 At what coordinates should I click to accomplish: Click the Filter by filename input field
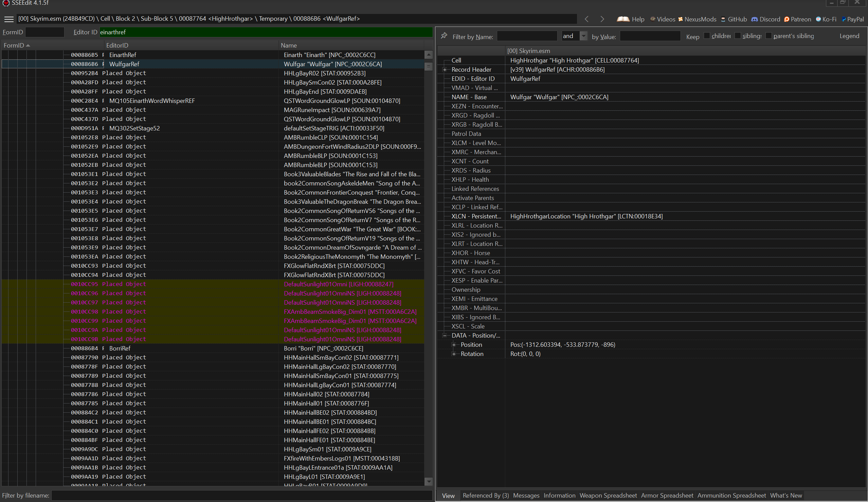(242, 496)
